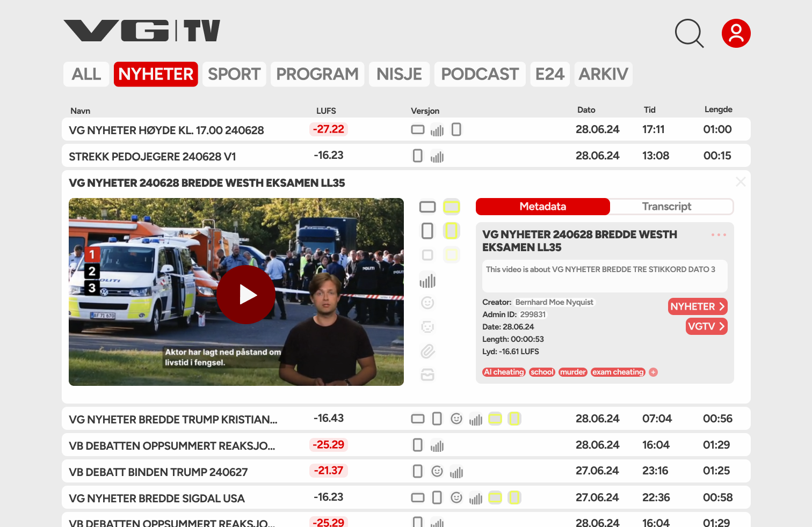Toggle yellow landscape icon in BREDDE TRUMP KRISTIAN row
812x527 pixels.
tap(495, 419)
